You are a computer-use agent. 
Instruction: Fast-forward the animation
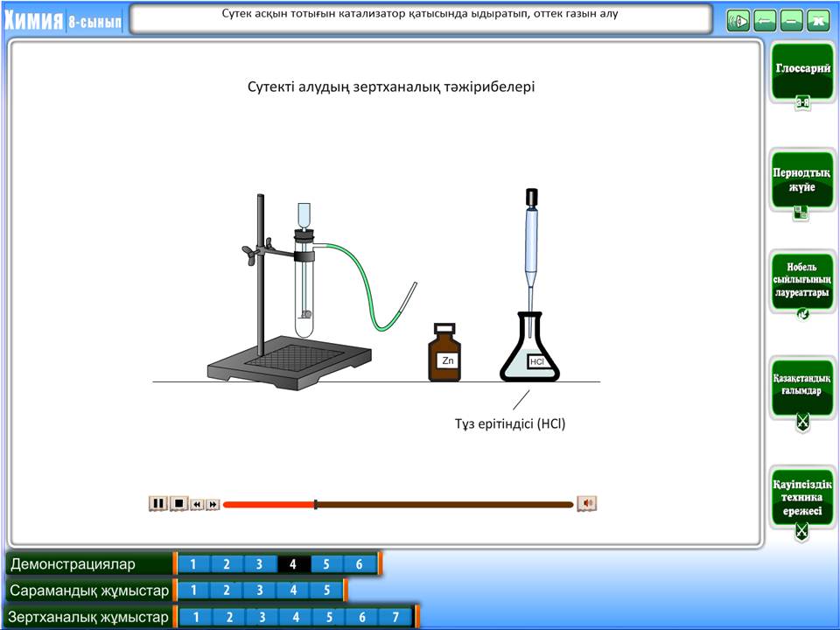click(x=213, y=504)
